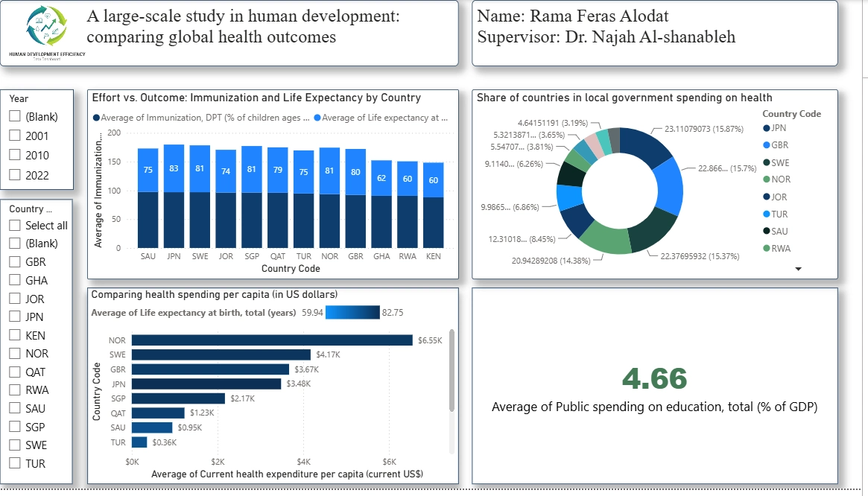Select RWA in the Country slicer

(x=15, y=390)
